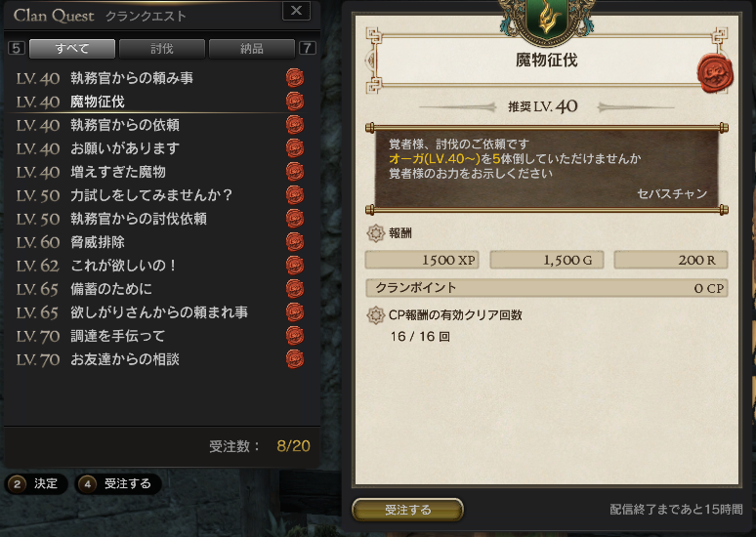Switch to the 納品 tab
756x537 pixels.
tap(252, 49)
